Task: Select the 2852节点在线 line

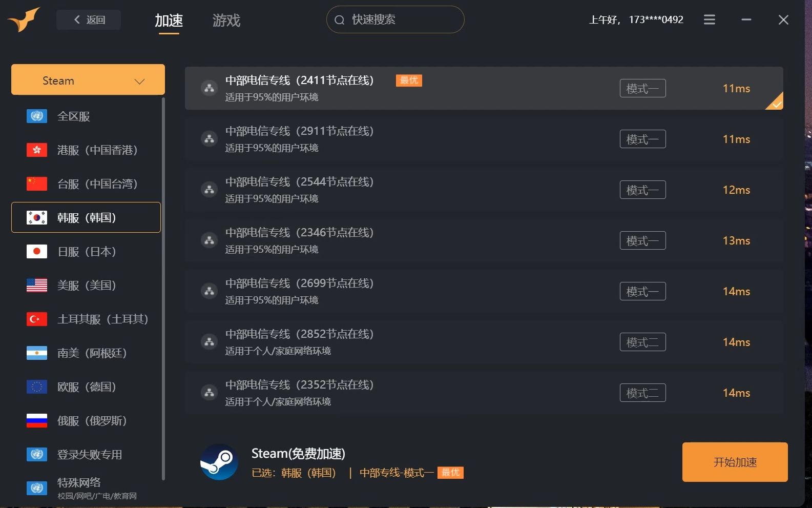Action: coord(484,342)
